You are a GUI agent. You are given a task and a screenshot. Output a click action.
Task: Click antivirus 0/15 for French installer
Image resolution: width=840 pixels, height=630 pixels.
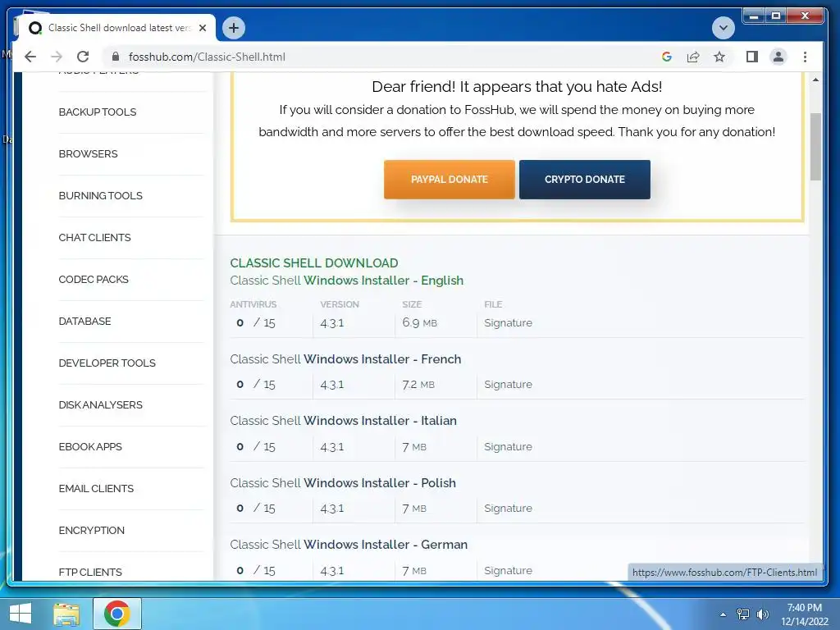pyautogui.click(x=256, y=384)
